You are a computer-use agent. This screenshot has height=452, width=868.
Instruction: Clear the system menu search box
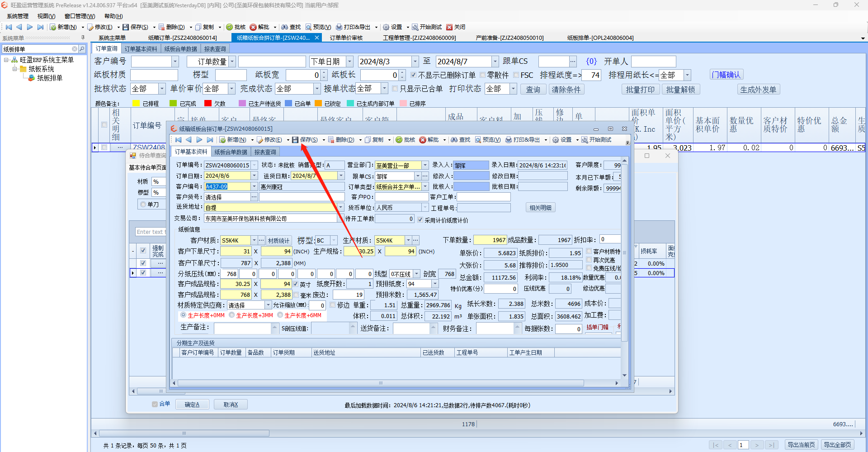pyautogui.click(x=75, y=49)
